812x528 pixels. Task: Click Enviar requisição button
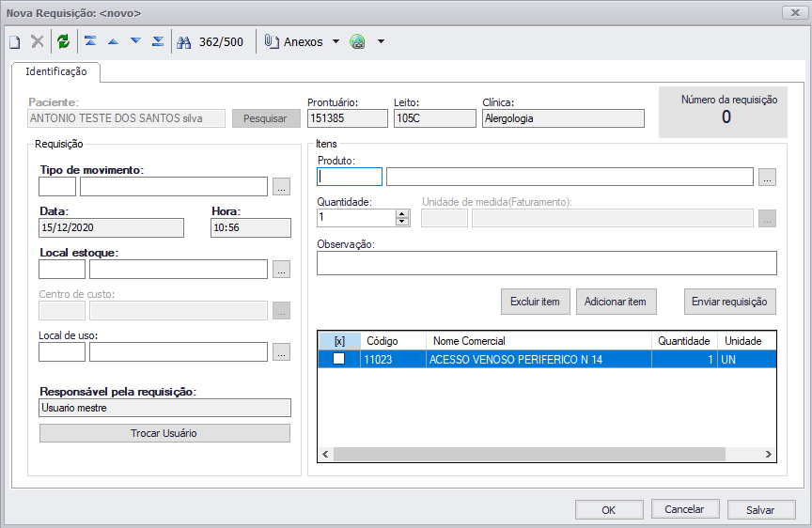click(x=729, y=302)
